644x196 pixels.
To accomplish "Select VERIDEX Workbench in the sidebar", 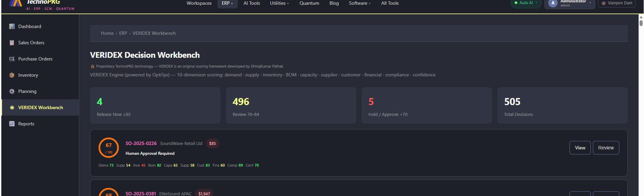I will pos(40,108).
